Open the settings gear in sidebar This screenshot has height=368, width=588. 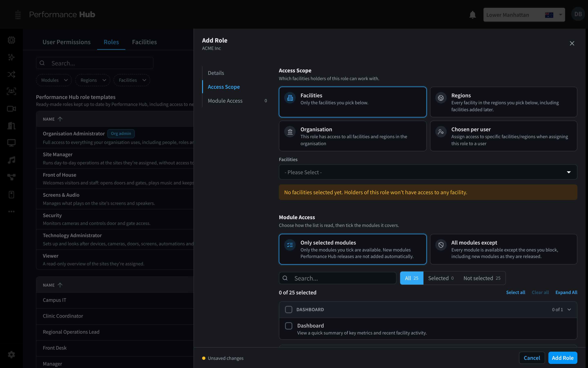[x=11, y=355]
